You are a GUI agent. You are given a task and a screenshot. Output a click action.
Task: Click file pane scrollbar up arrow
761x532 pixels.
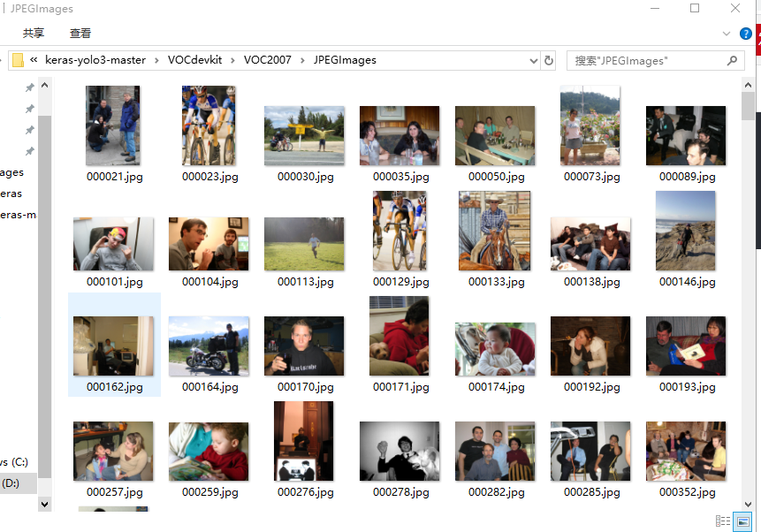click(x=748, y=85)
